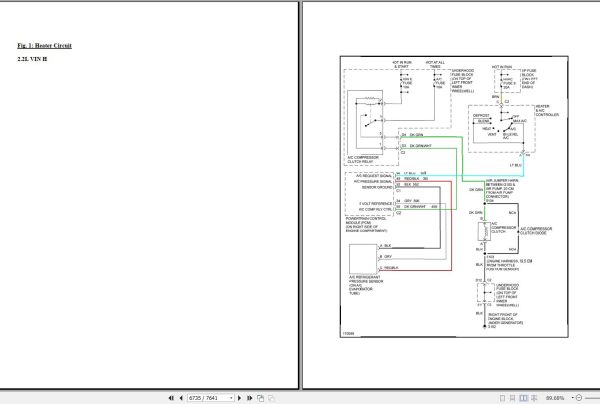Screen dimensions: 600x404
Task: Click the 2.2L VIN H text
Action: [32, 59]
